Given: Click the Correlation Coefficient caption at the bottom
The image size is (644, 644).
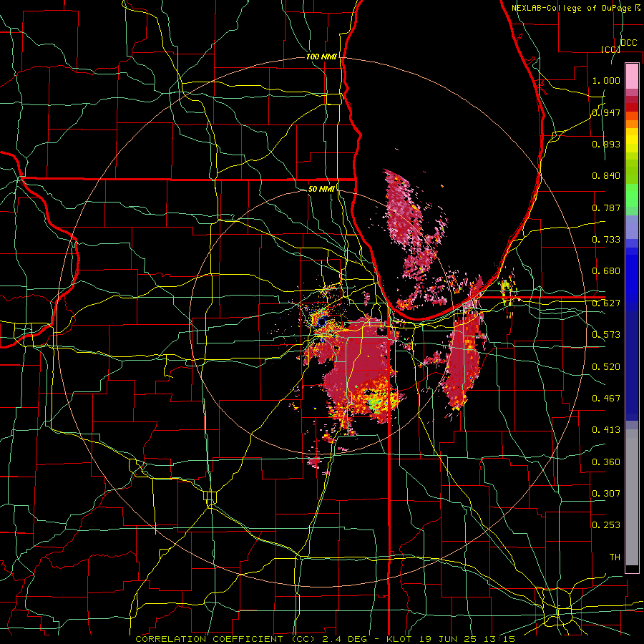Looking at the screenshot, I should tap(326, 639).
